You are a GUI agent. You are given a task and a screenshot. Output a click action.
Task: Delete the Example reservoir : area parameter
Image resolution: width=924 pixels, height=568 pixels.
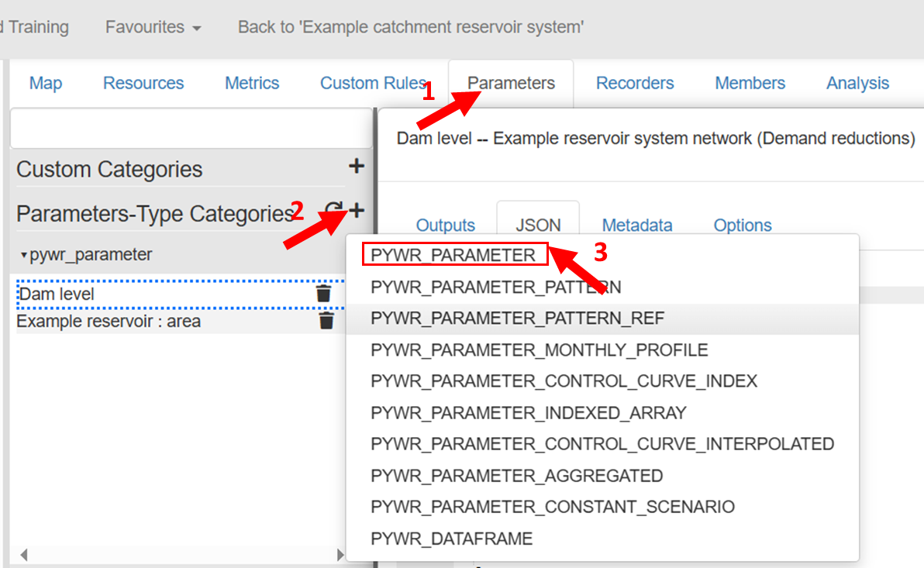pos(326,321)
